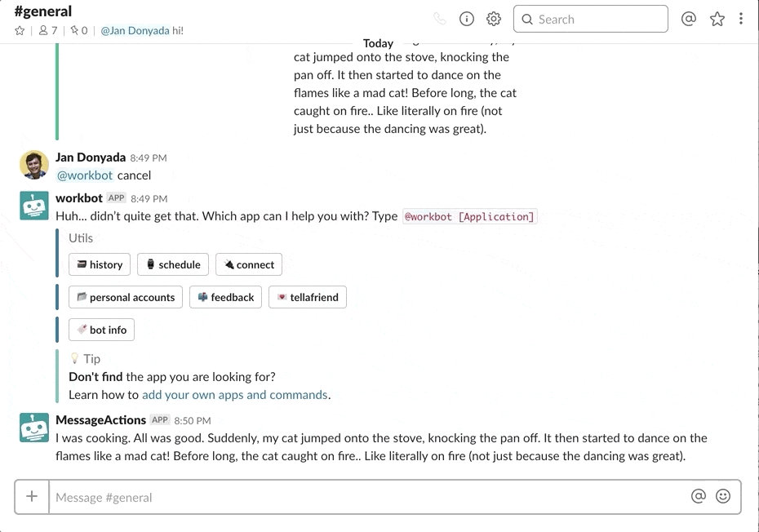This screenshot has width=759, height=532.
Task: Star the #general channel
Action: (20, 31)
